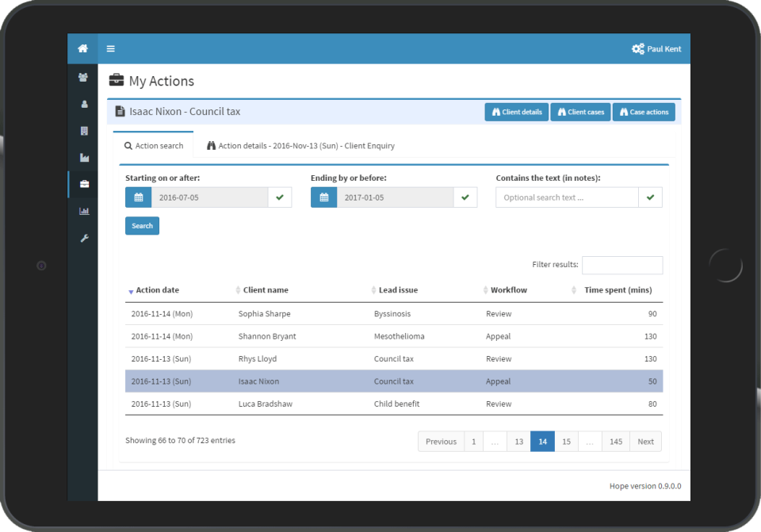The height and width of the screenshot is (532, 761).
Task: Toggle the green check beside the end date
Action: pos(465,197)
